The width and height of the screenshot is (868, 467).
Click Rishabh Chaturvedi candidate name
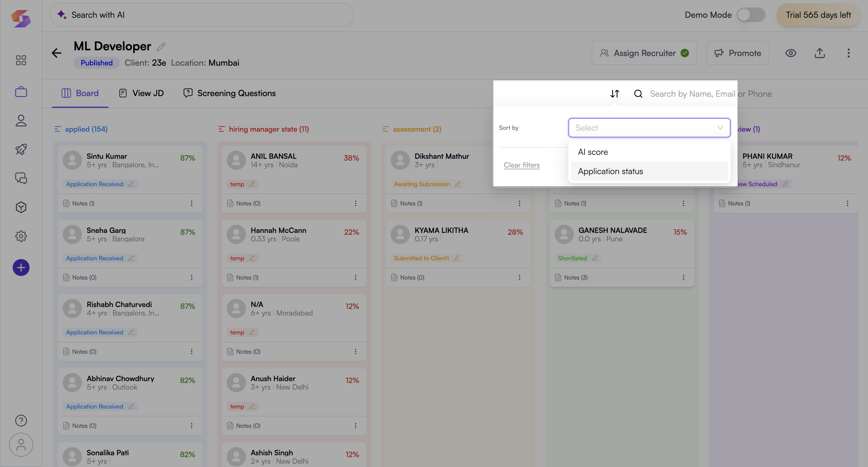click(x=119, y=304)
